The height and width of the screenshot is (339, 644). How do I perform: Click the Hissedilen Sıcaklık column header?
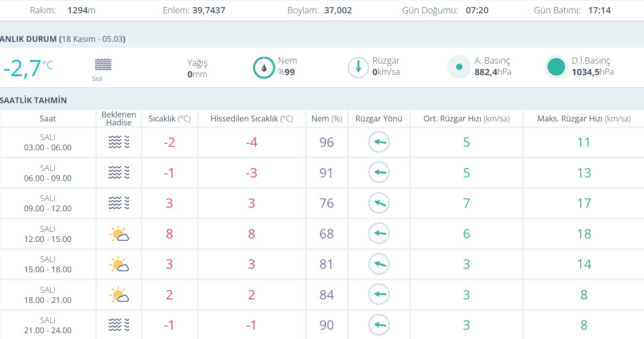[252, 119]
